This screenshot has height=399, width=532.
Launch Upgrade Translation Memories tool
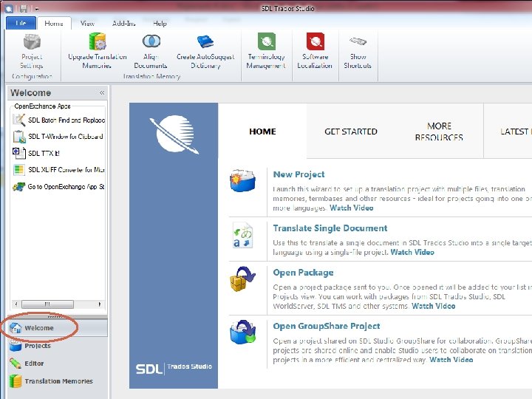(x=97, y=51)
